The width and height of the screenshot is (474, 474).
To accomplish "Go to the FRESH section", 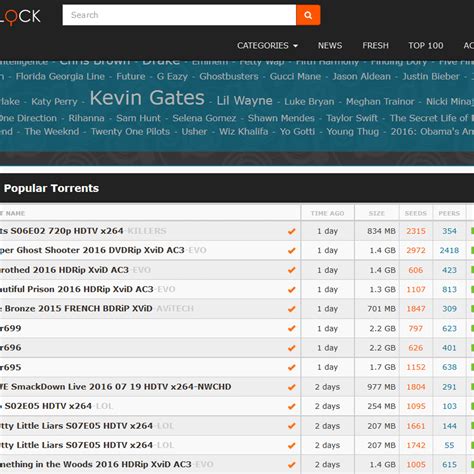I will pyautogui.click(x=375, y=45).
